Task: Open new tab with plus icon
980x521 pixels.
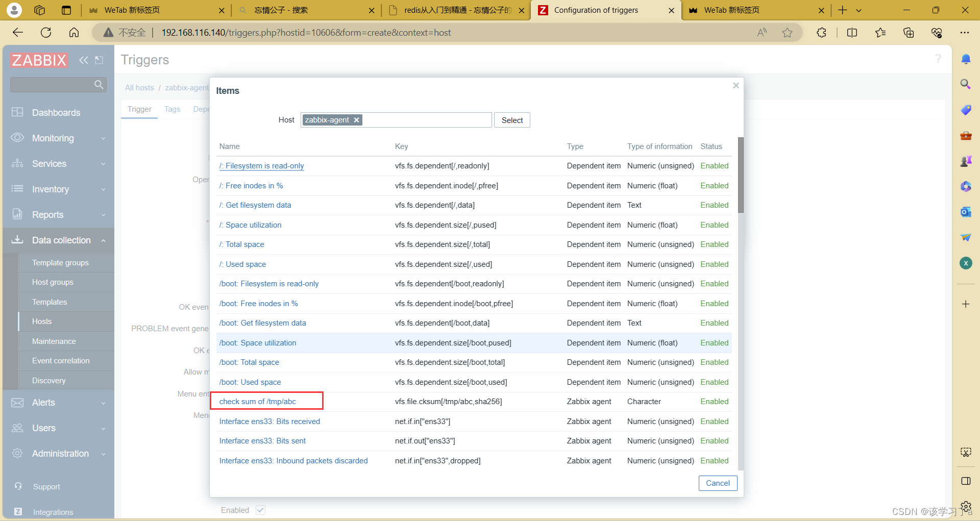Action: (843, 10)
